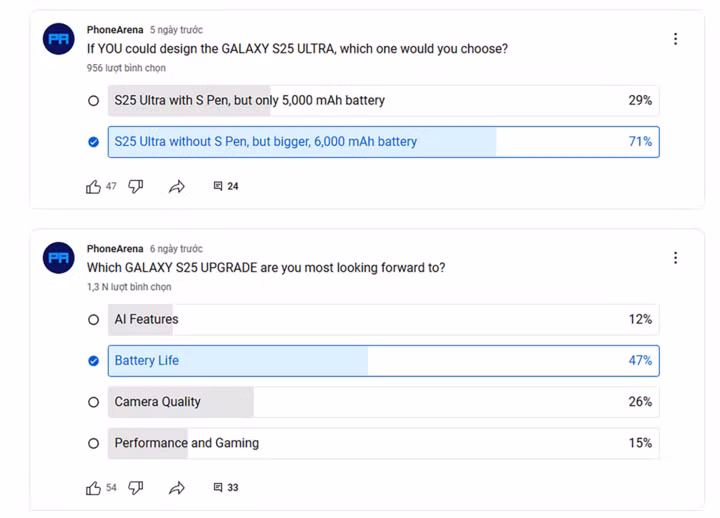The image size is (720, 518).
Task: Dislike the S25 Ultra design poll post
Action: 135,186
